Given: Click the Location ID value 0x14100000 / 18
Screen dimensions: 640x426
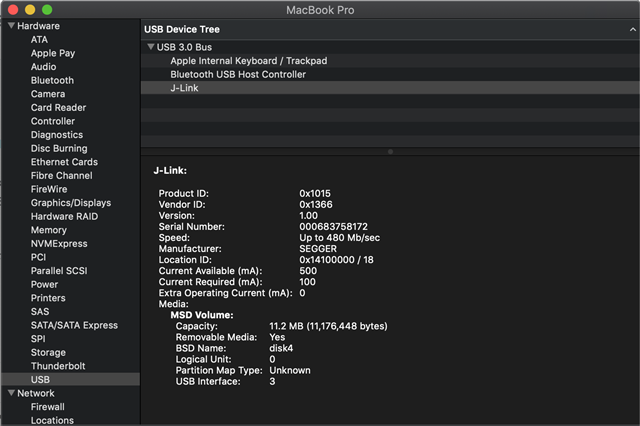Looking at the screenshot, I should pos(336,260).
